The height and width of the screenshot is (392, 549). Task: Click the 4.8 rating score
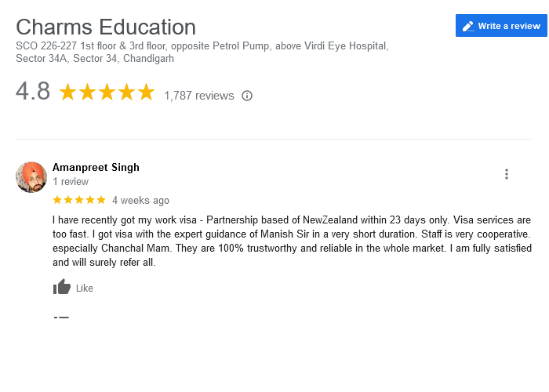coord(33,91)
